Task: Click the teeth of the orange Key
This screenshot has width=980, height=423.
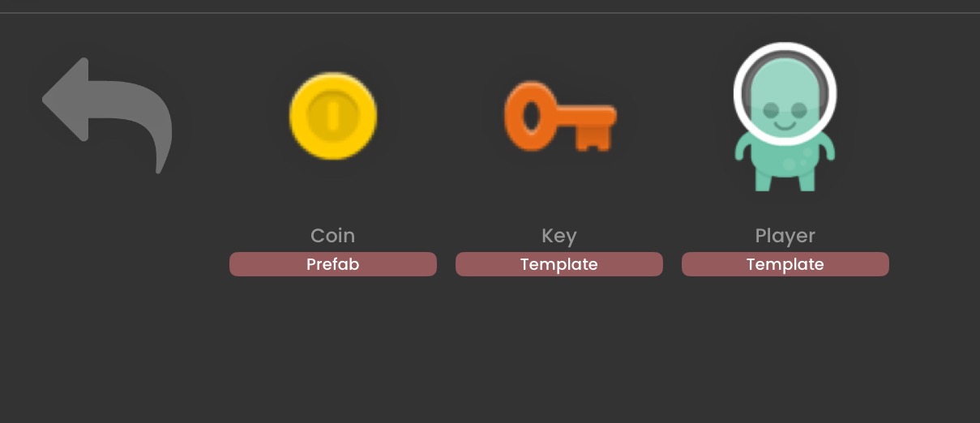Action: pyautogui.click(x=594, y=139)
